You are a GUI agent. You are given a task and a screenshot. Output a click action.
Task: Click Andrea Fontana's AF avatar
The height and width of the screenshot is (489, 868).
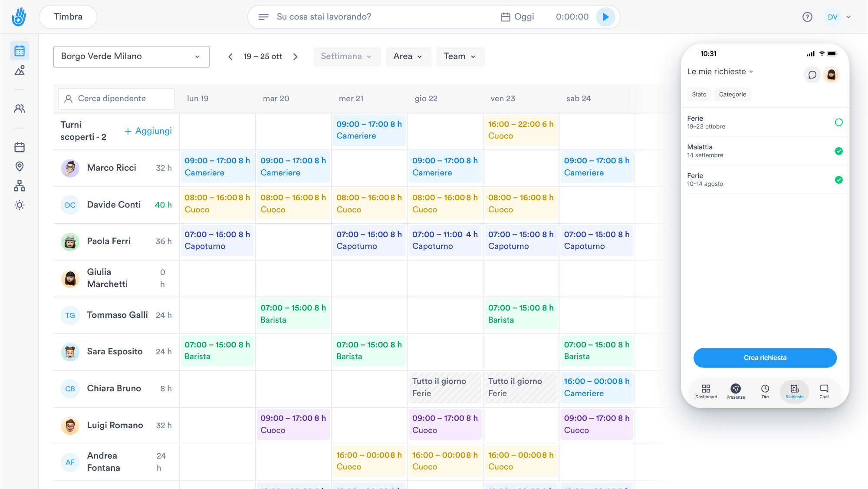[x=70, y=462]
